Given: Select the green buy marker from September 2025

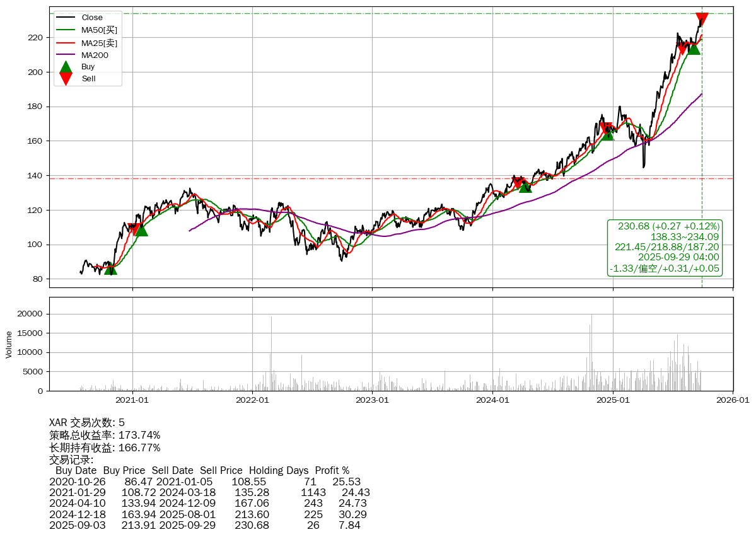Looking at the screenshot, I should click(694, 49).
